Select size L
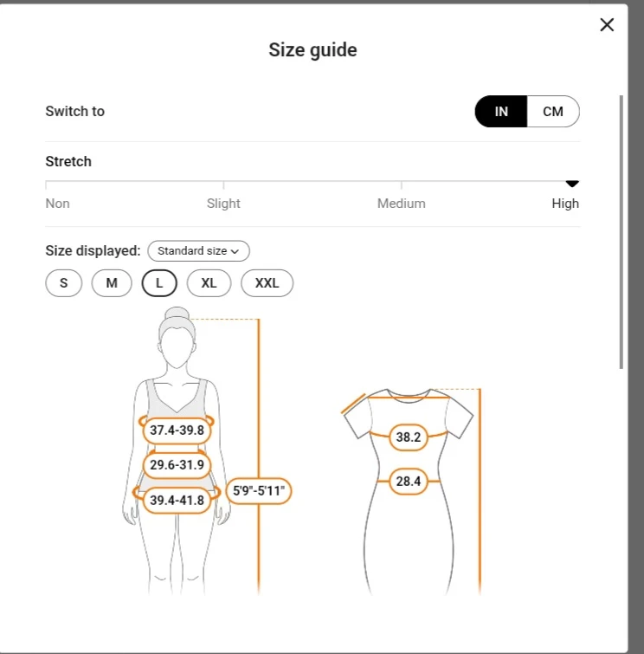The image size is (644, 654). (x=159, y=283)
